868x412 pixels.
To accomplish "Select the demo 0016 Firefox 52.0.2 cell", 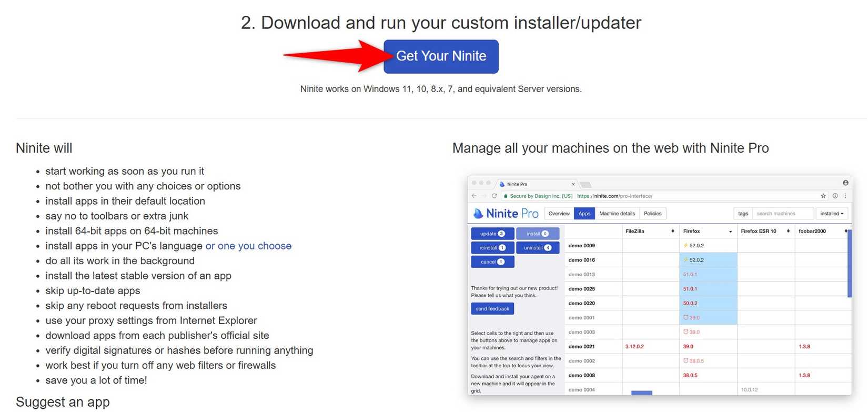I will 708,260.
